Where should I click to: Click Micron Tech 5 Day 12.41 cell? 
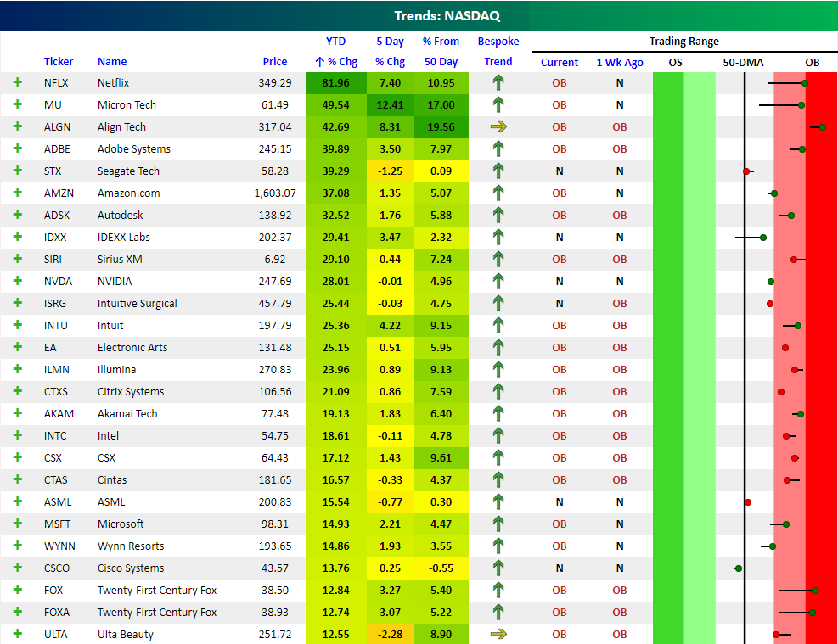point(391,104)
